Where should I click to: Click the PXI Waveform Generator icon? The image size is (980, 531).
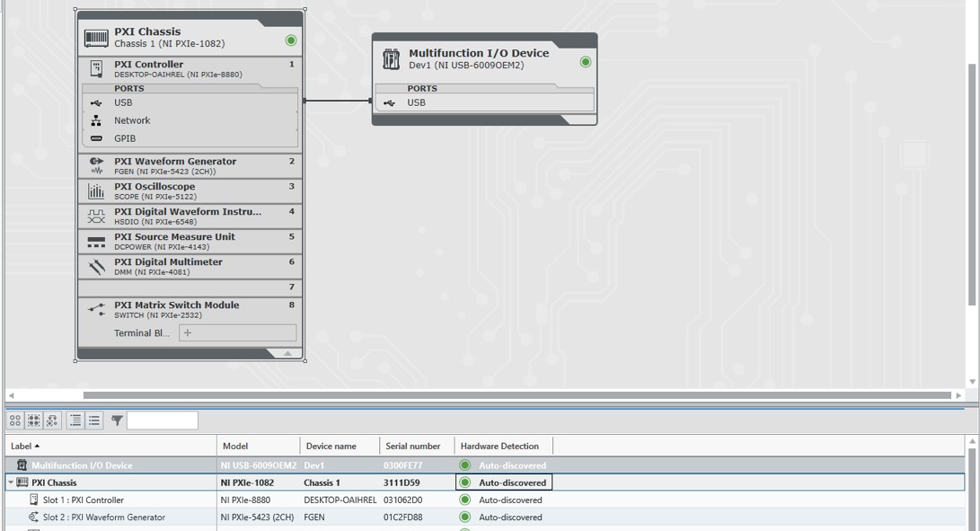coord(96,165)
